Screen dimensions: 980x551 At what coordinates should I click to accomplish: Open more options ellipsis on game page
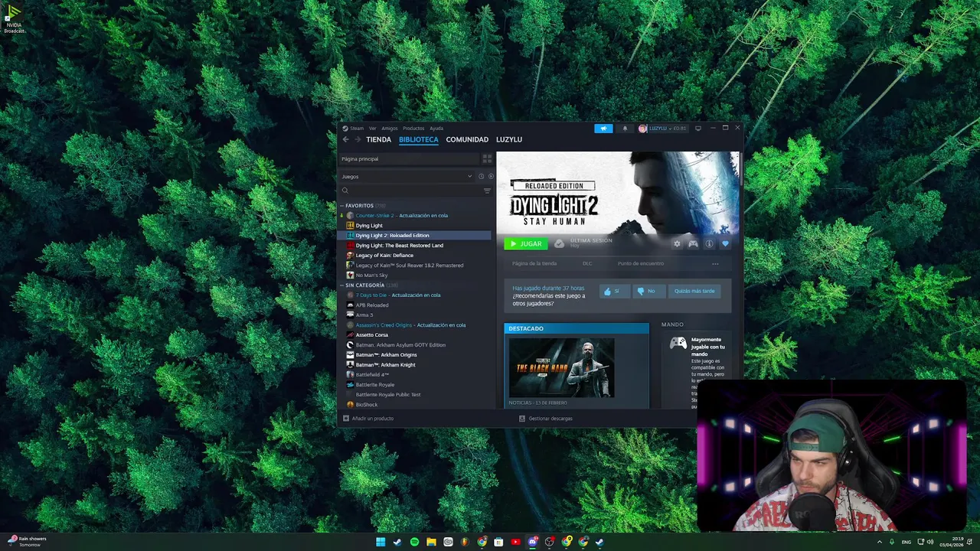click(715, 264)
